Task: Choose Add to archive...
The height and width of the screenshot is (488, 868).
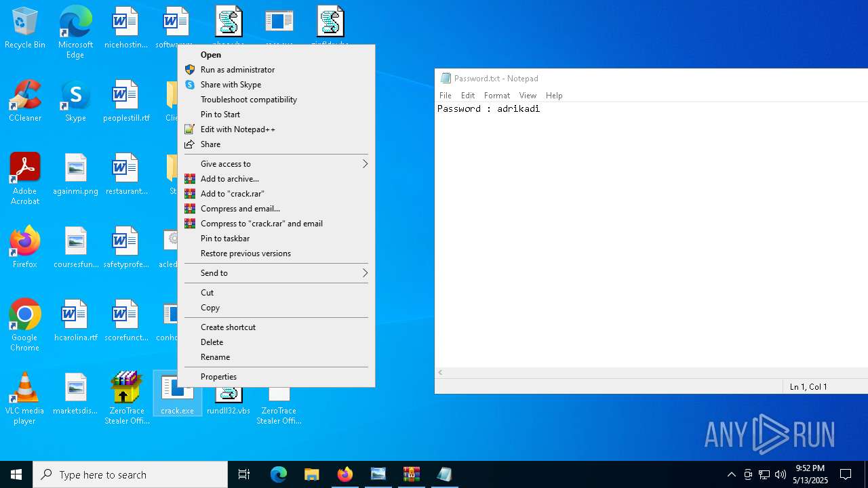Action: [276, 179]
